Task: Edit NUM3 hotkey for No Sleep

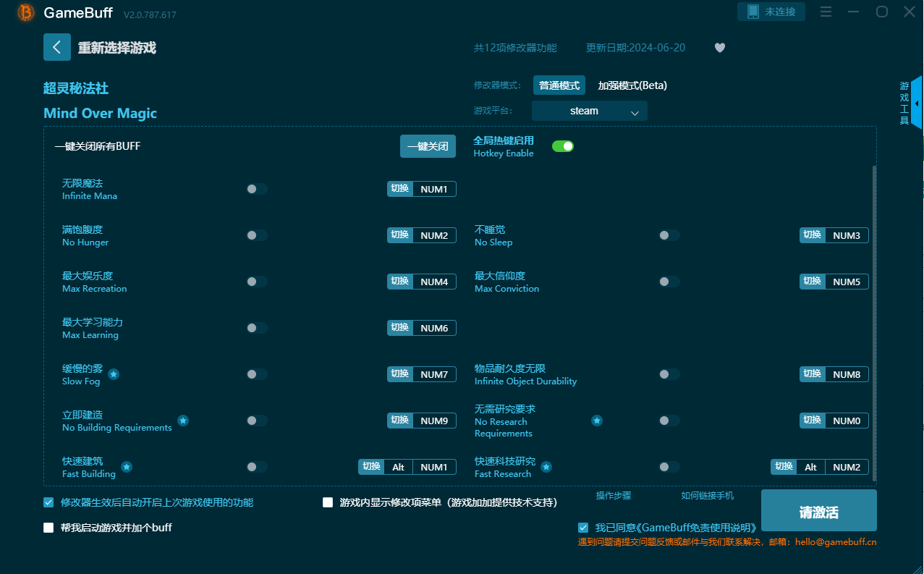Action: (847, 236)
